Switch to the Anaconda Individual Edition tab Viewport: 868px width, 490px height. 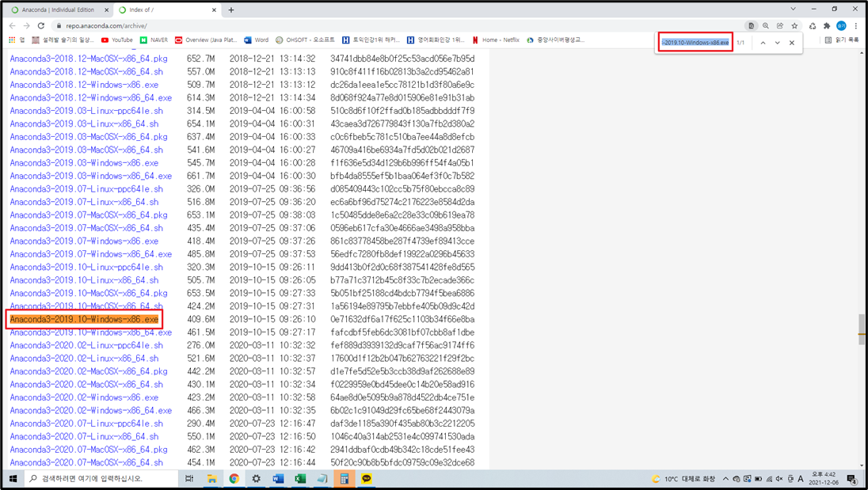pyautogui.click(x=58, y=9)
